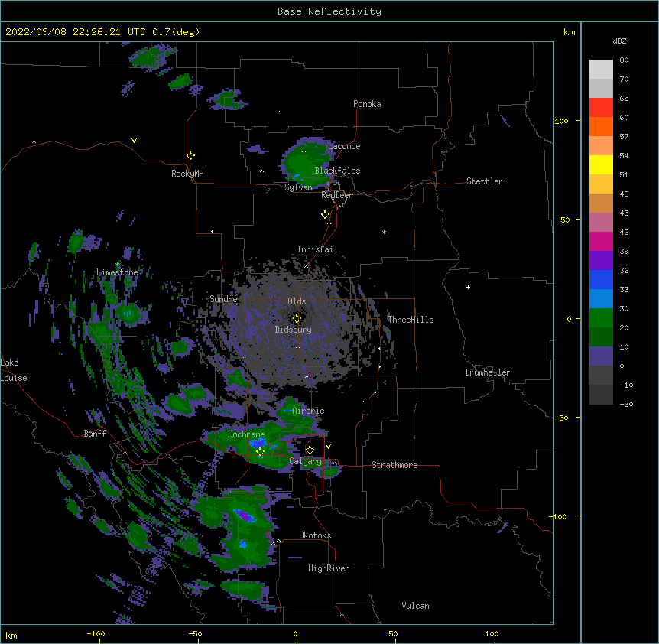
Task: Click the 0 dBZ slate-purple swatch
Action: (x=601, y=356)
